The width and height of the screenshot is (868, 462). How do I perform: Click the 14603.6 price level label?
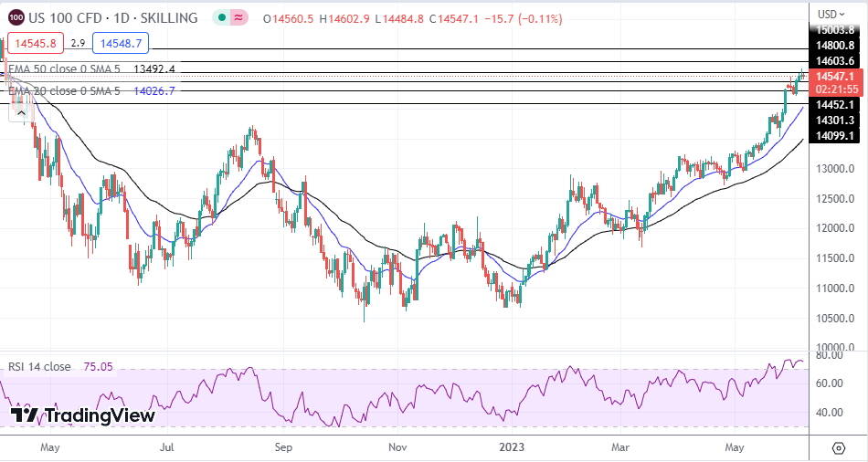pyautogui.click(x=835, y=60)
